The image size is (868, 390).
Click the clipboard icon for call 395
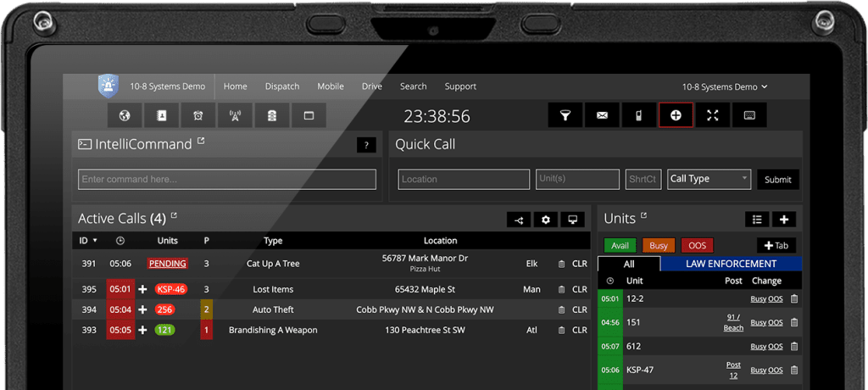[x=561, y=290]
